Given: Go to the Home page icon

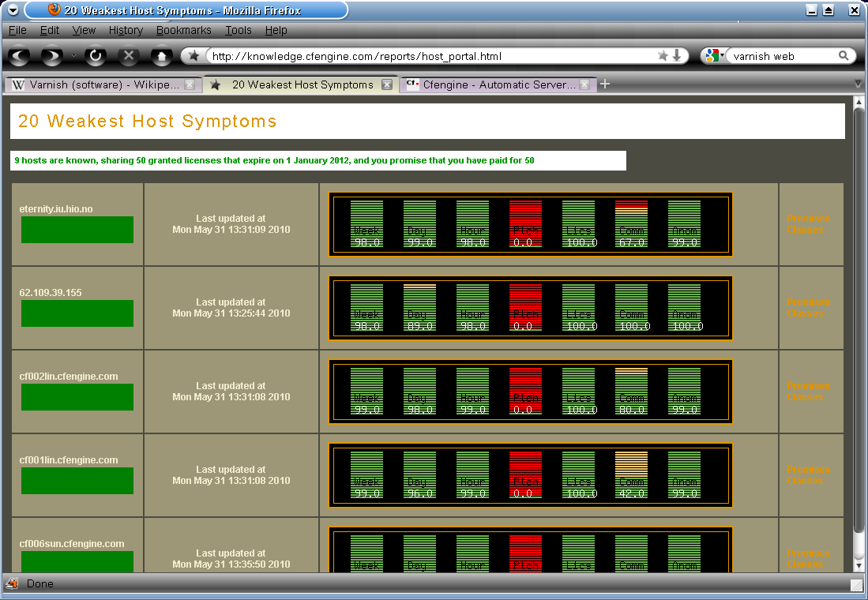Looking at the screenshot, I should 162,56.
